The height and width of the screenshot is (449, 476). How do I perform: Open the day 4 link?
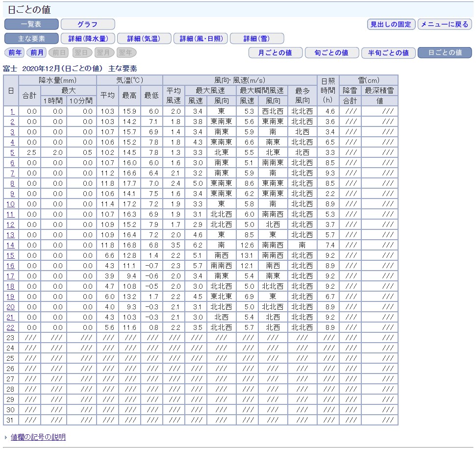coord(12,142)
